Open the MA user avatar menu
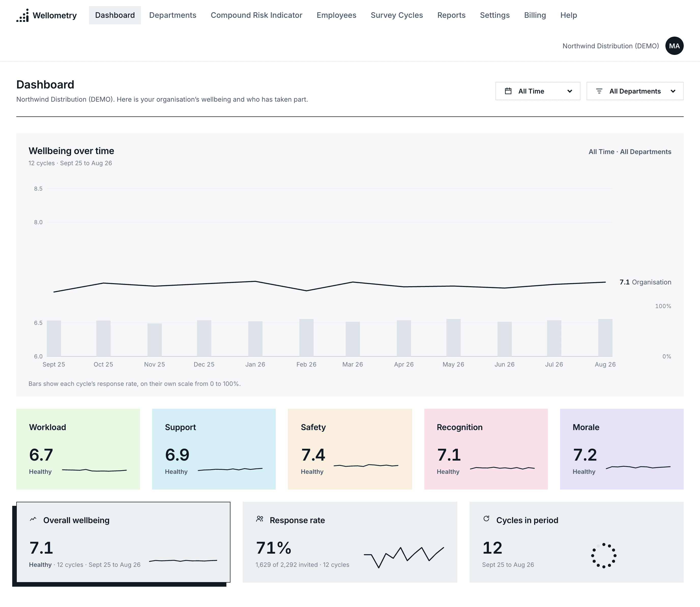 click(x=674, y=46)
